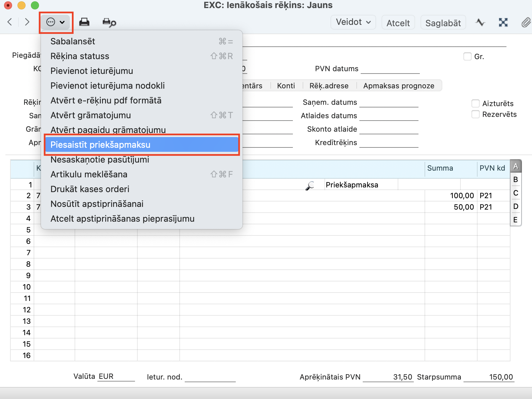
Task: Click the PVN datums input field
Action: [390, 69]
